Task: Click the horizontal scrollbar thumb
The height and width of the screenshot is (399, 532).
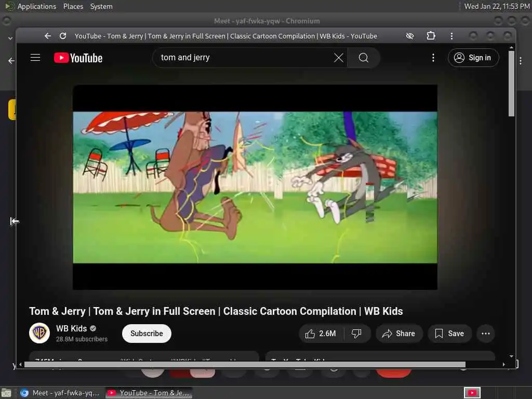Action: (245, 364)
